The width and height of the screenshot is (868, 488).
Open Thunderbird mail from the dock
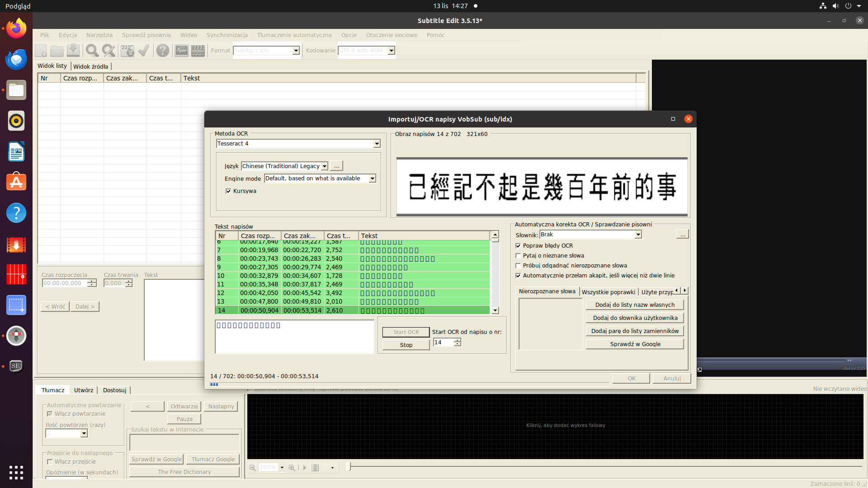click(16, 59)
